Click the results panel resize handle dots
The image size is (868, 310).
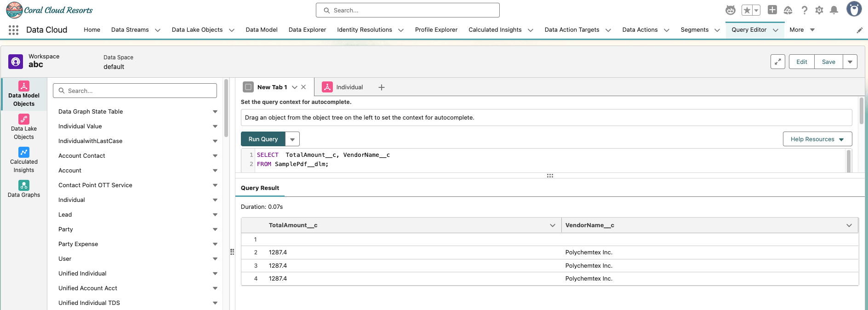[550, 176]
